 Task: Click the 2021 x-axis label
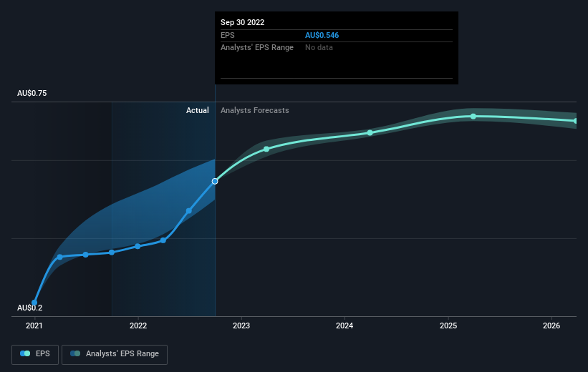point(34,325)
